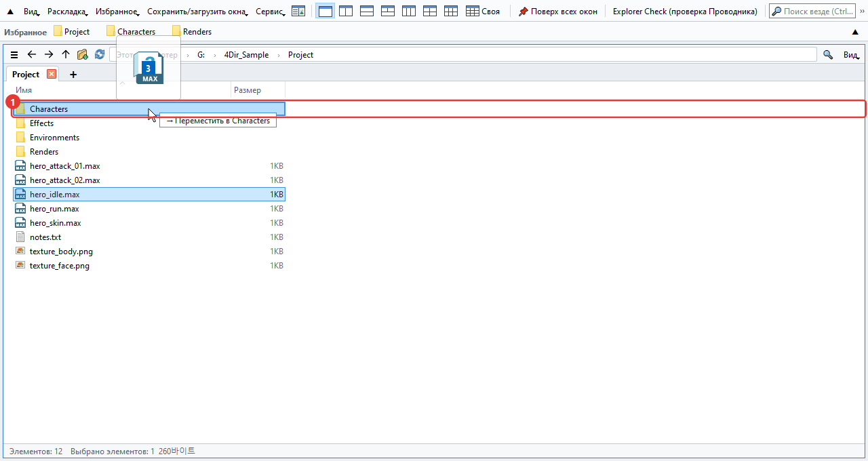868x461 pixels.
Task: Open the Project favorite folder
Action: coord(71,32)
